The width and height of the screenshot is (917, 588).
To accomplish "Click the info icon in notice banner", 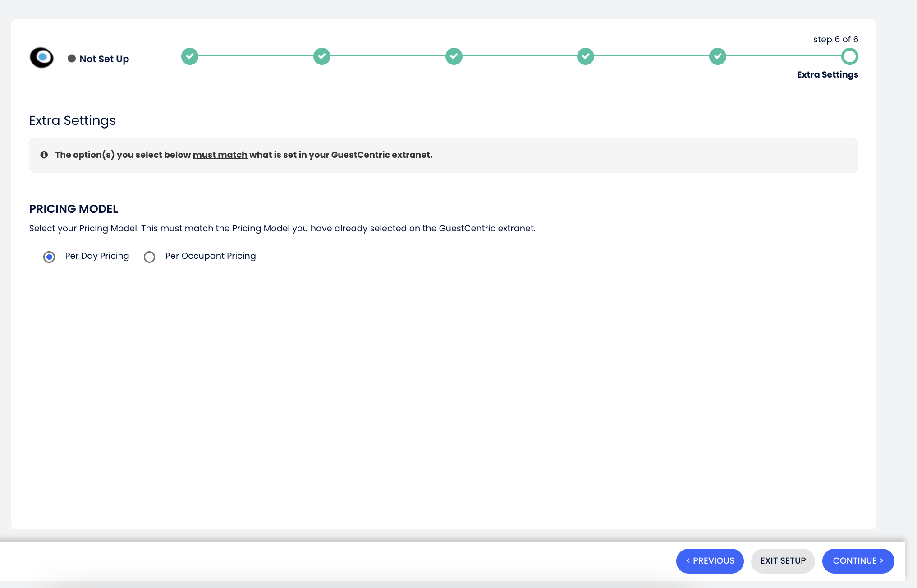I will tap(44, 155).
